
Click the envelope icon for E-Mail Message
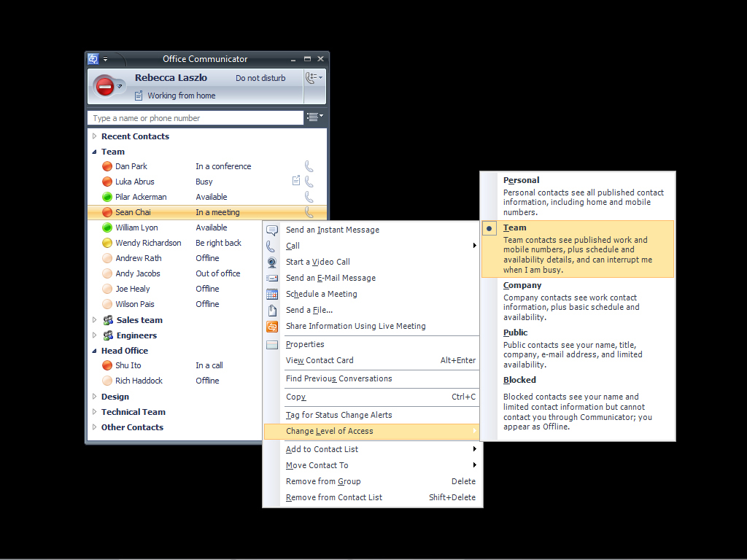[x=272, y=278]
